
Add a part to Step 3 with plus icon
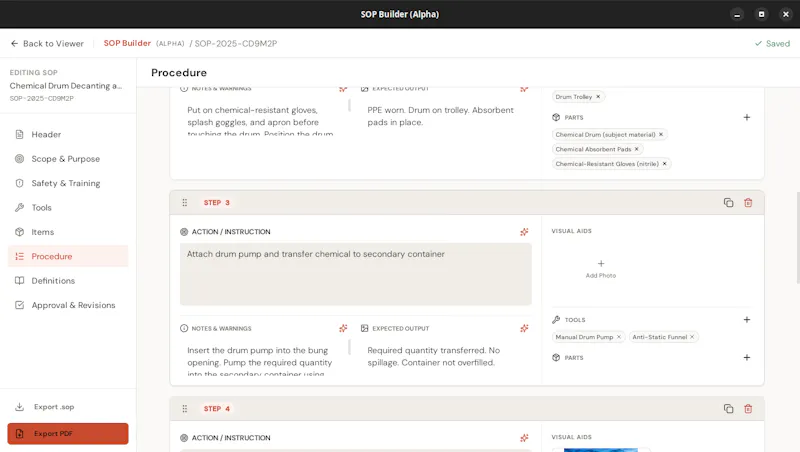point(746,358)
